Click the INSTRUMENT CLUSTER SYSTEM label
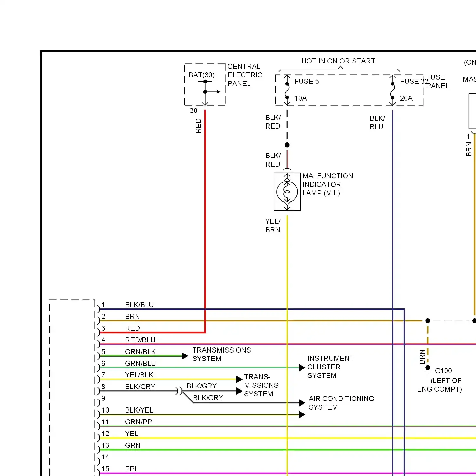Screen dimensions: 476x476 (331, 367)
